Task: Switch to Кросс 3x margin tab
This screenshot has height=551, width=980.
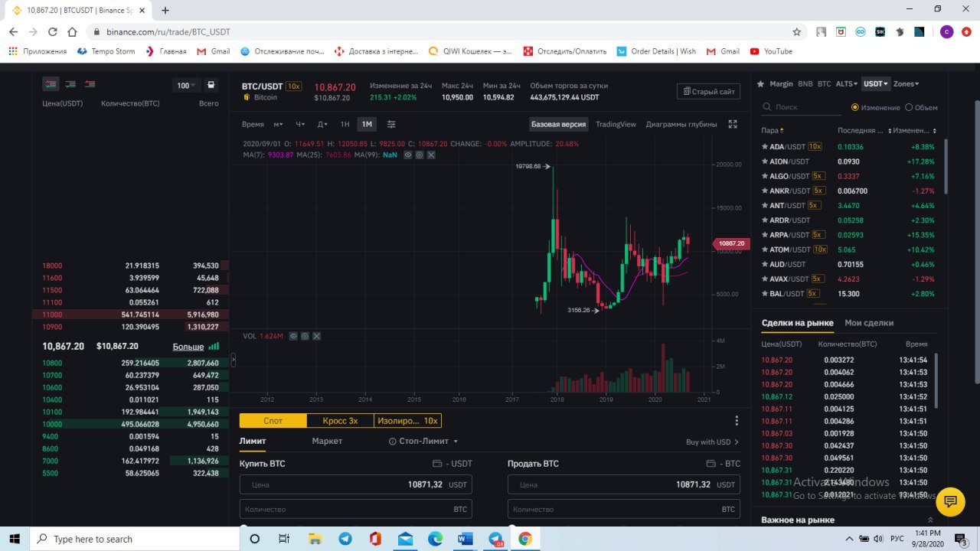Action: point(340,421)
